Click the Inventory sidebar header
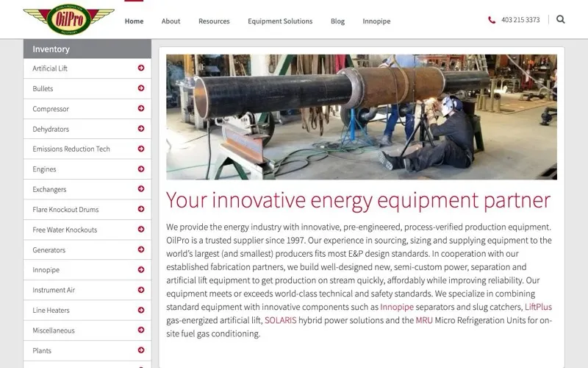This screenshot has width=588, height=368. pos(87,49)
